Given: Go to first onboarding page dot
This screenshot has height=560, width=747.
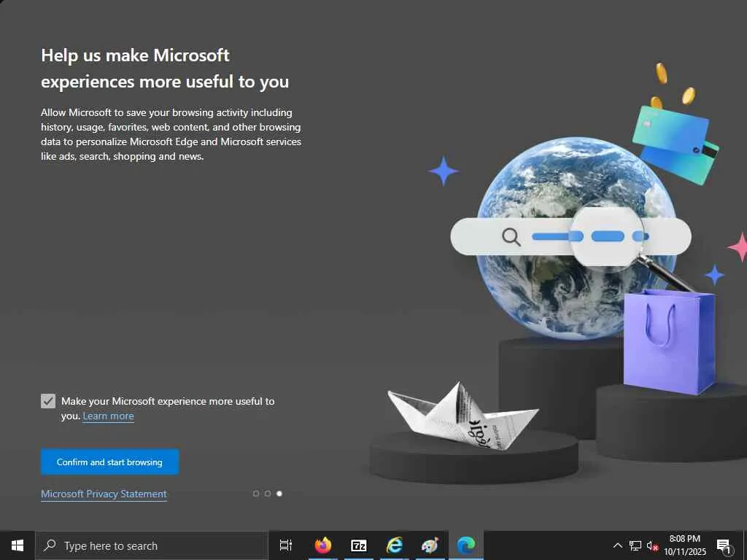Looking at the screenshot, I should point(256,494).
